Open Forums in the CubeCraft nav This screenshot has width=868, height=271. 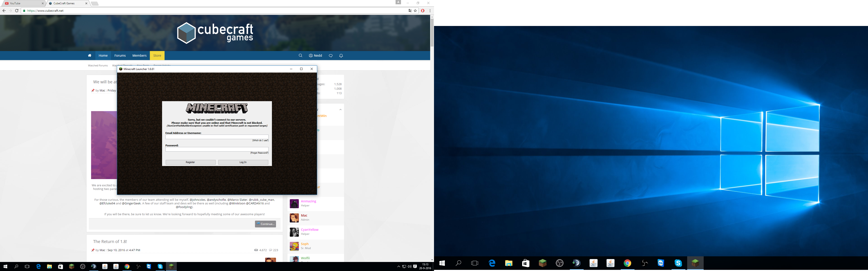point(120,56)
